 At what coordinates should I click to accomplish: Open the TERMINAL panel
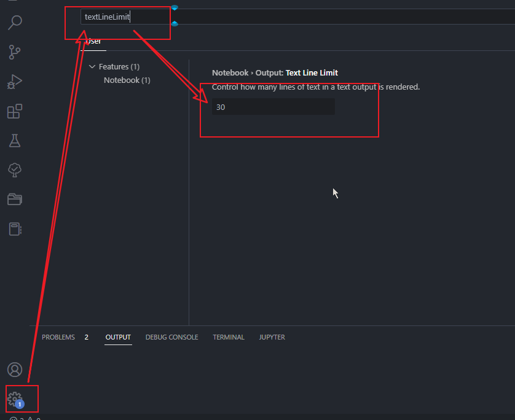(228, 337)
